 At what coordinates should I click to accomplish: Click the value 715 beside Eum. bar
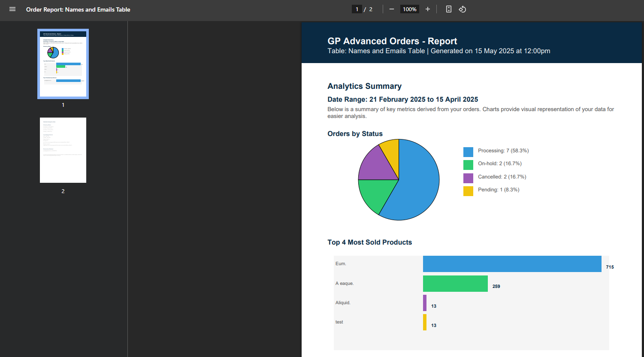coord(610,267)
